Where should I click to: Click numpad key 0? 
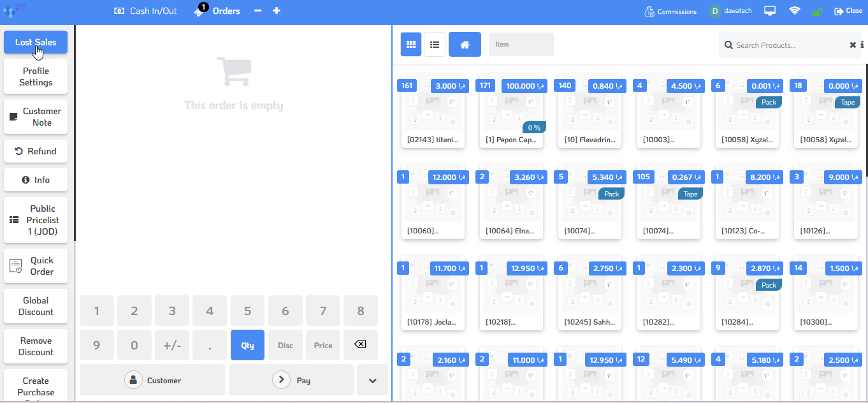tap(134, 345)
